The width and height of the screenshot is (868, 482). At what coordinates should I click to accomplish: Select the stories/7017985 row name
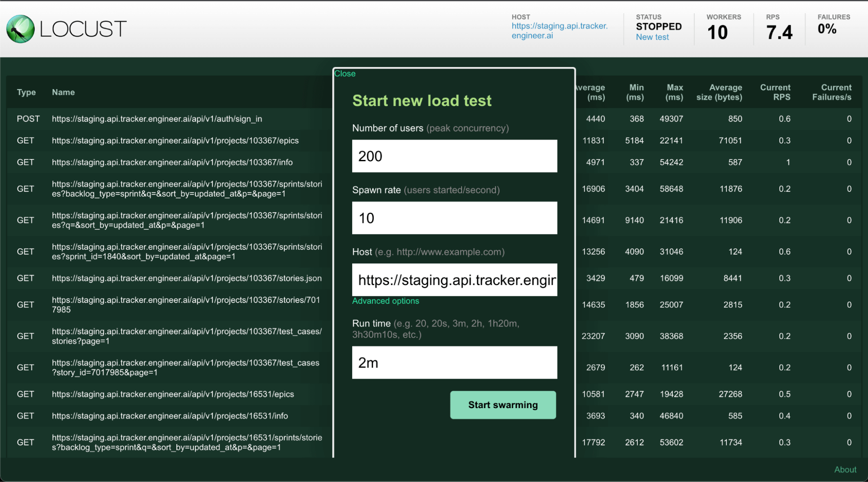[186, 305]
